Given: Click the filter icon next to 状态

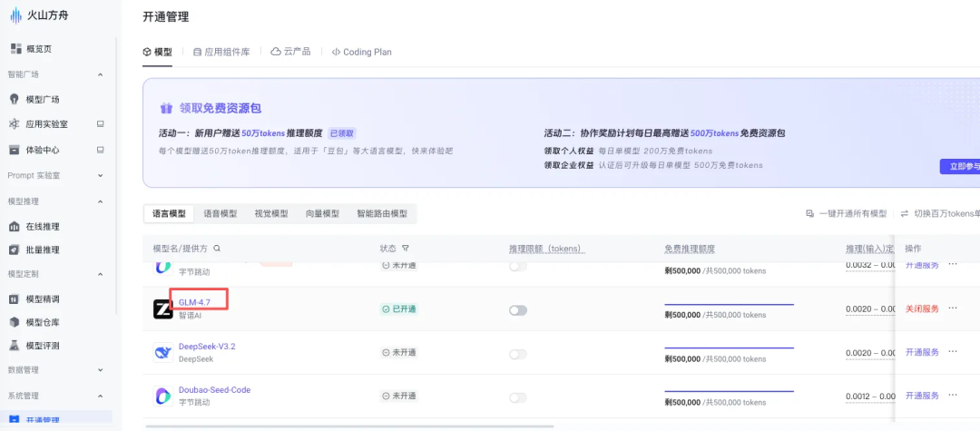Looking at the screenshot, I should [406, 249].
